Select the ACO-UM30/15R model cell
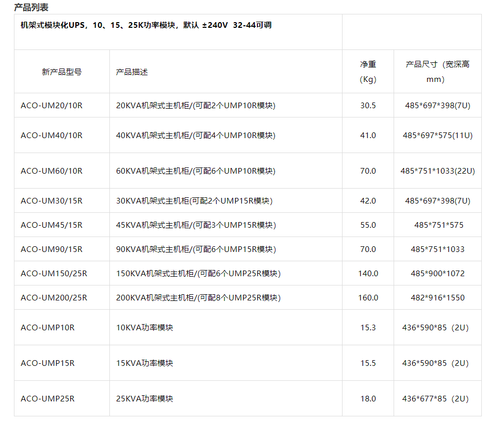Image resolution: width=504 pixels, height=421 pixels. click(52, 201)
